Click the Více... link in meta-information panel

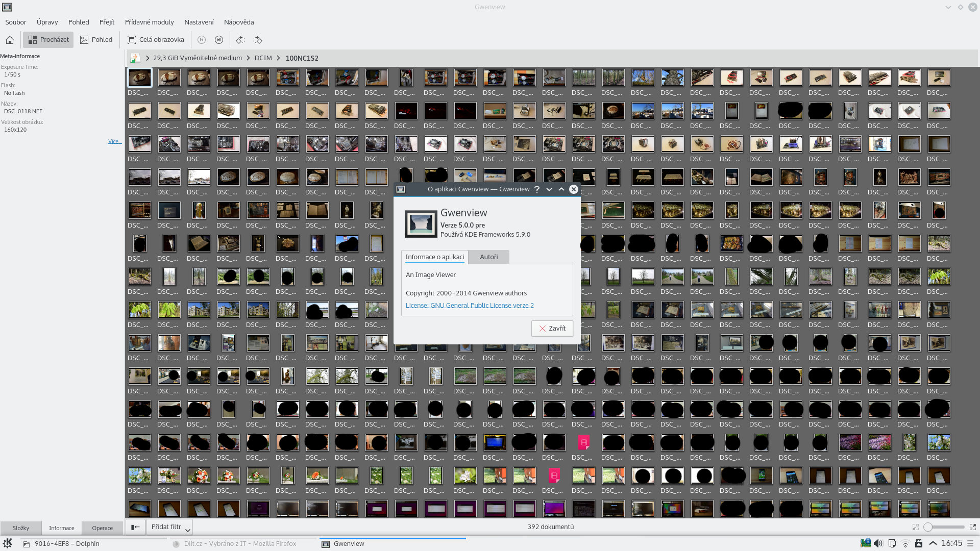[x=115, y=141]
